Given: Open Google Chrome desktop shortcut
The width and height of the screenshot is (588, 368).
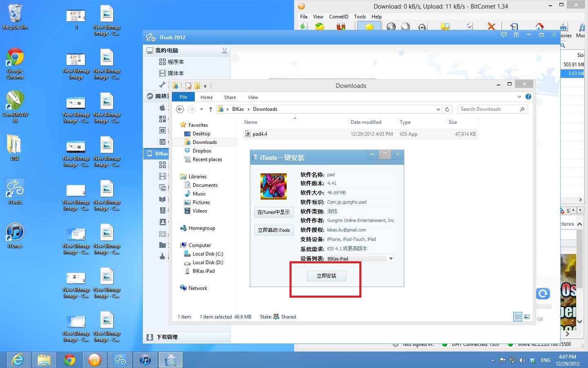Looking at the screenshot, I should 15,64.
